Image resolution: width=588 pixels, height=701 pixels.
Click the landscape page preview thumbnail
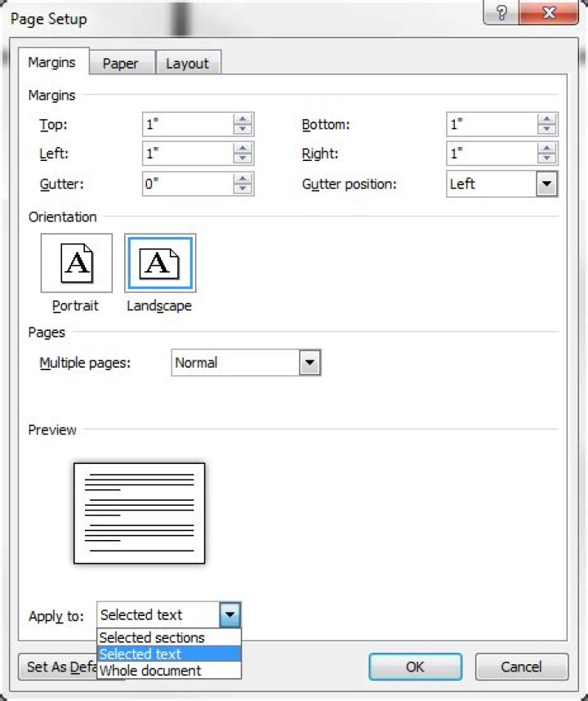click(x=140, y=513)
